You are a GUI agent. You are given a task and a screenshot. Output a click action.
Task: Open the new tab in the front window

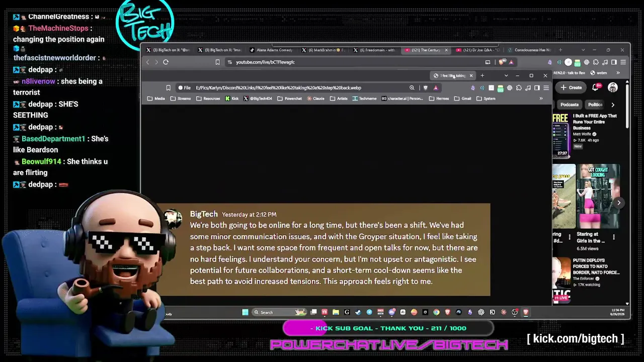tap(482, 75)
